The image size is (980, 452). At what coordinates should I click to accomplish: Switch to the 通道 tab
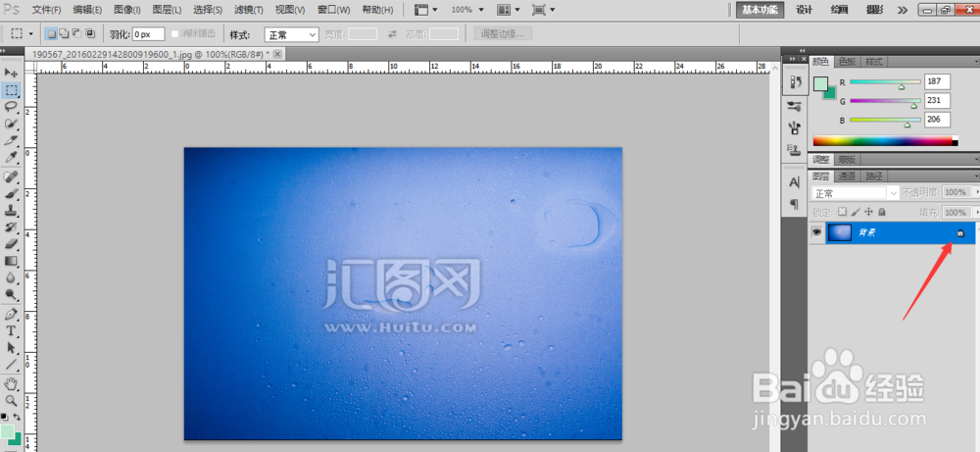pos(848,176)
